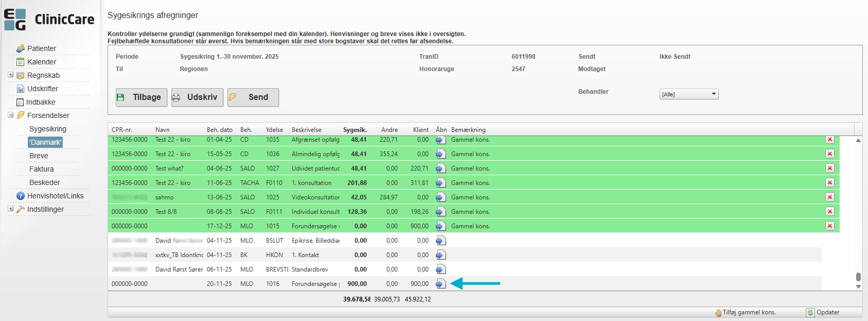
Task: Open the Epikrise BSLUT row
Action: (440, 241)
